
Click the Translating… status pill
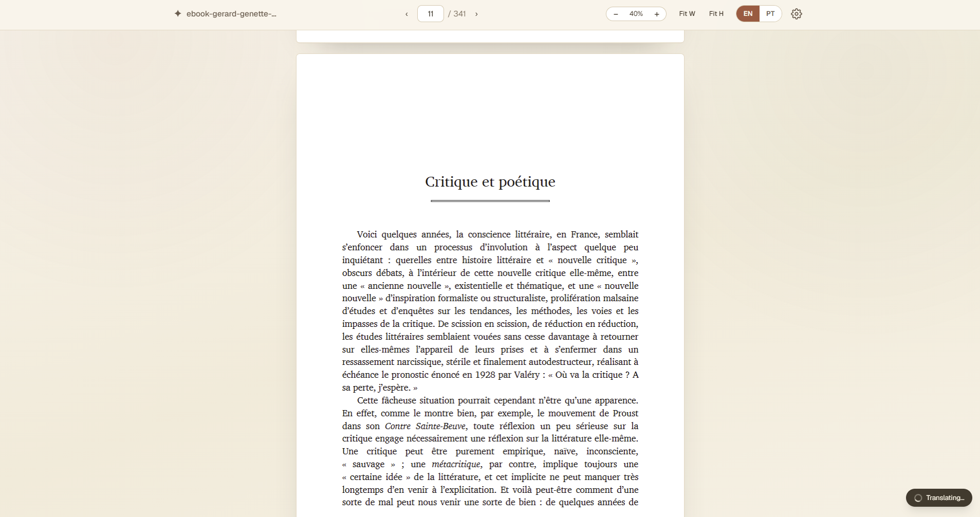click(x=939, y=497)
